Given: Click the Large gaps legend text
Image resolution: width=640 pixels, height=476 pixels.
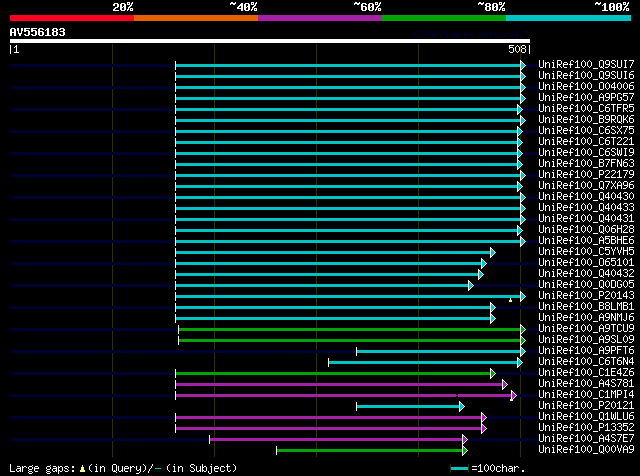Looking at the screenshot, I should pos(42,468).
